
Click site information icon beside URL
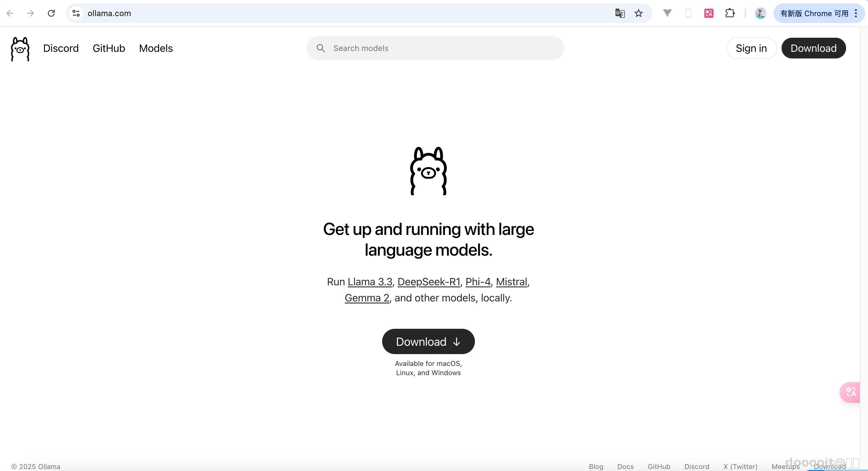click(76, 13)
